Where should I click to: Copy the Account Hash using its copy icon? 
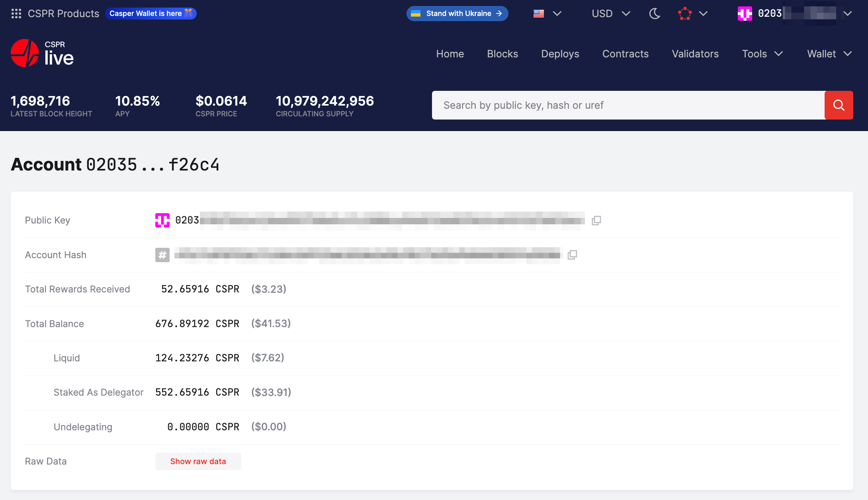(x=573, y=255)
